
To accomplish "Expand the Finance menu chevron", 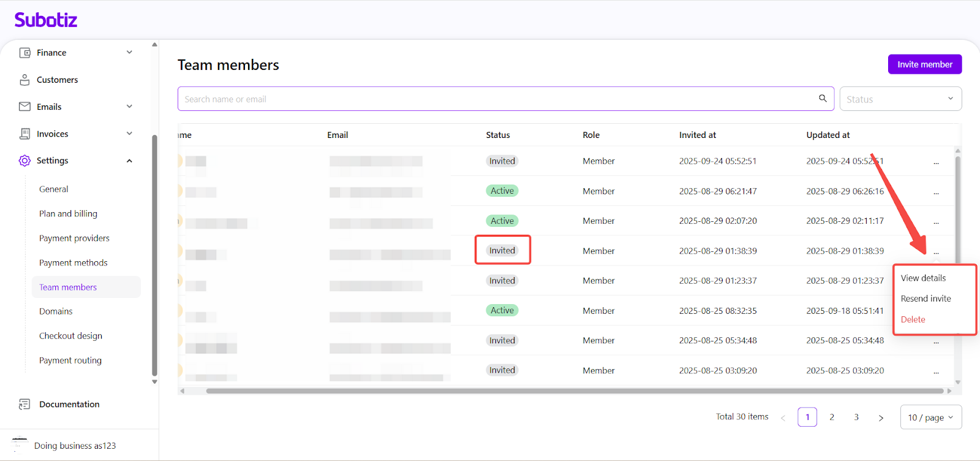I will coord(129,53).
